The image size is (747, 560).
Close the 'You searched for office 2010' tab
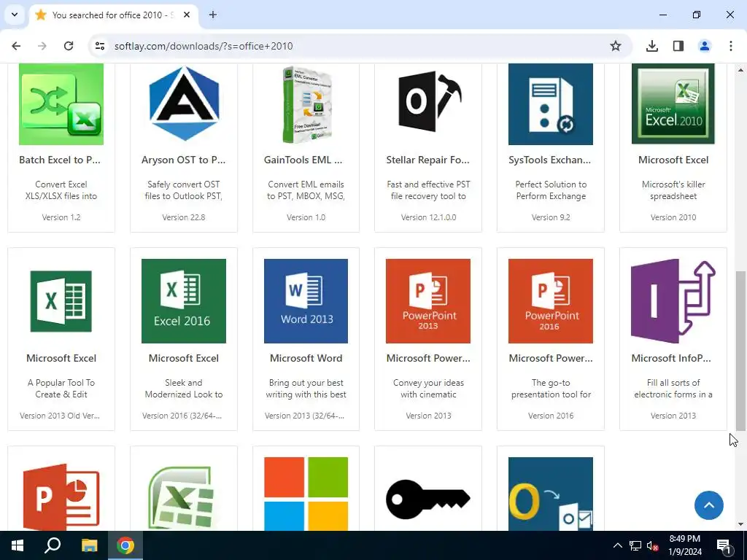[187, 15]
